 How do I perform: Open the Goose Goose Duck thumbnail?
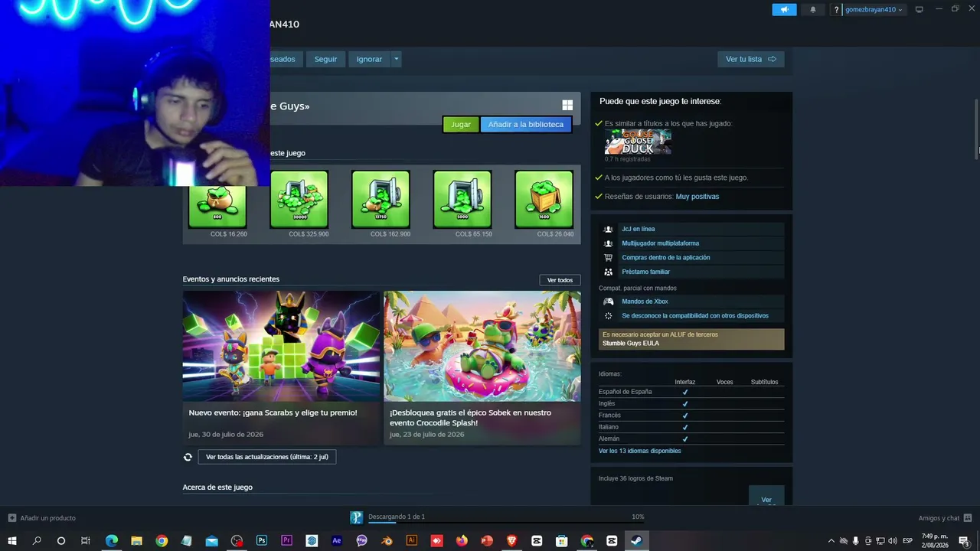(x=638, y=142)
